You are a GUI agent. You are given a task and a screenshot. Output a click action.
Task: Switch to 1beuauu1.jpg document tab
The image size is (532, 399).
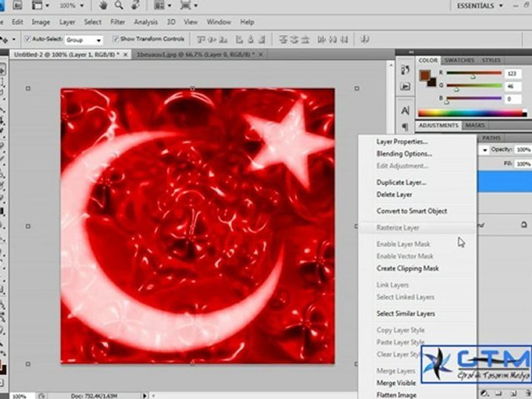(x=195, y=55)
